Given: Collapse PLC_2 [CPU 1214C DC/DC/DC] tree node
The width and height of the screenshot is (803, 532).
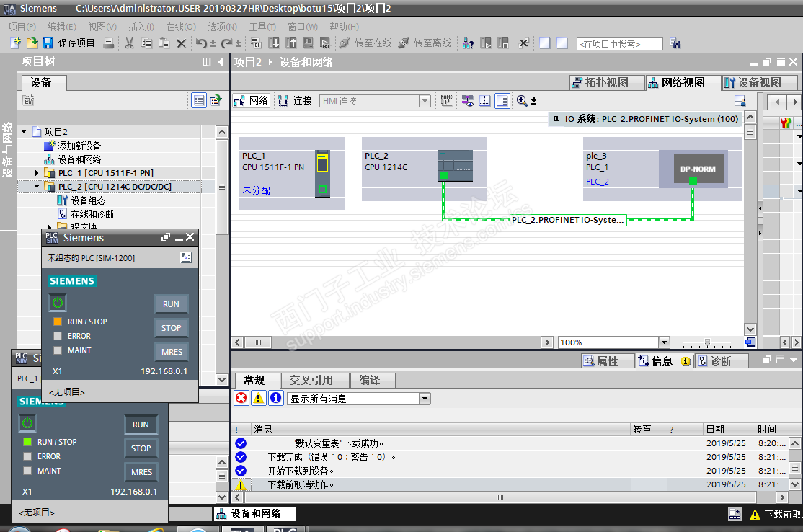Looking at the screenshot, I should 36,187.
